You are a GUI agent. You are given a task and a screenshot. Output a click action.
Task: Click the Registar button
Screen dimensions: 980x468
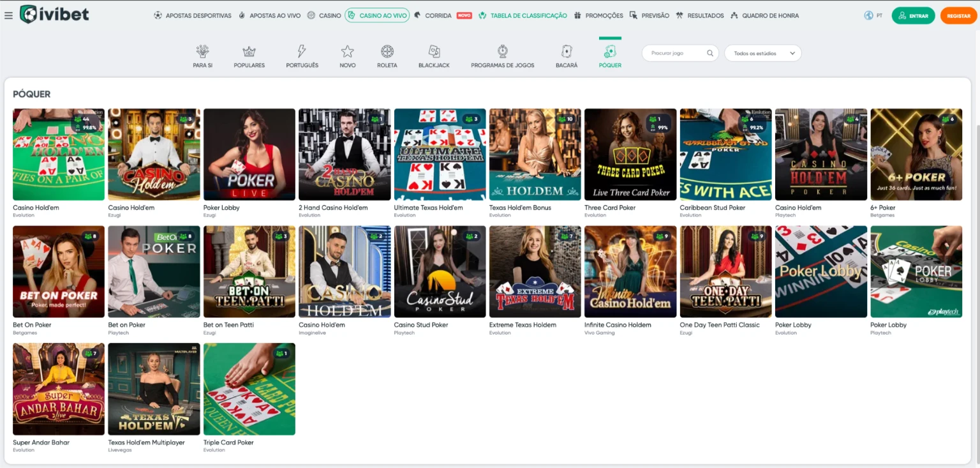pyautogui.click(x=958, y=15)
